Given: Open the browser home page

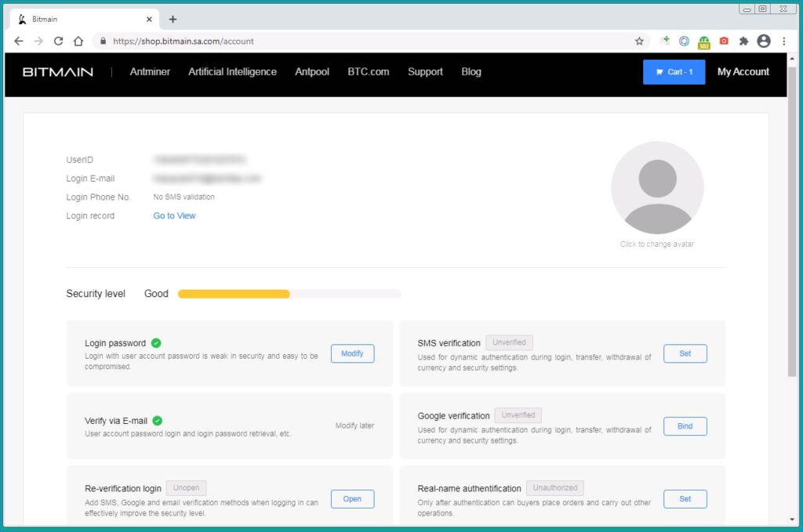Looking at the screenshot, I should [78, 41].
